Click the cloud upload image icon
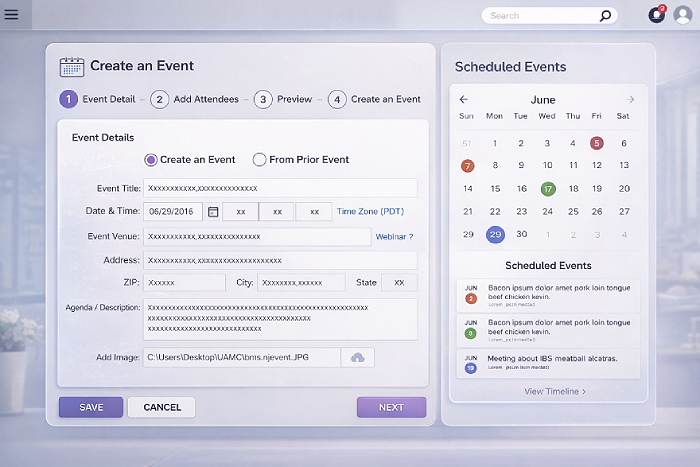 357,357
